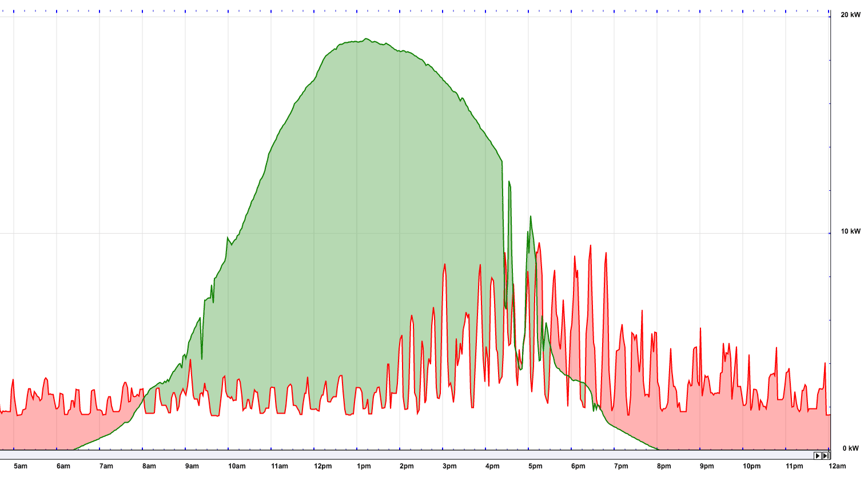Click the 10 kW y-axis label
The height and width of the screenshot is (477, 868).
coord(850,231)
